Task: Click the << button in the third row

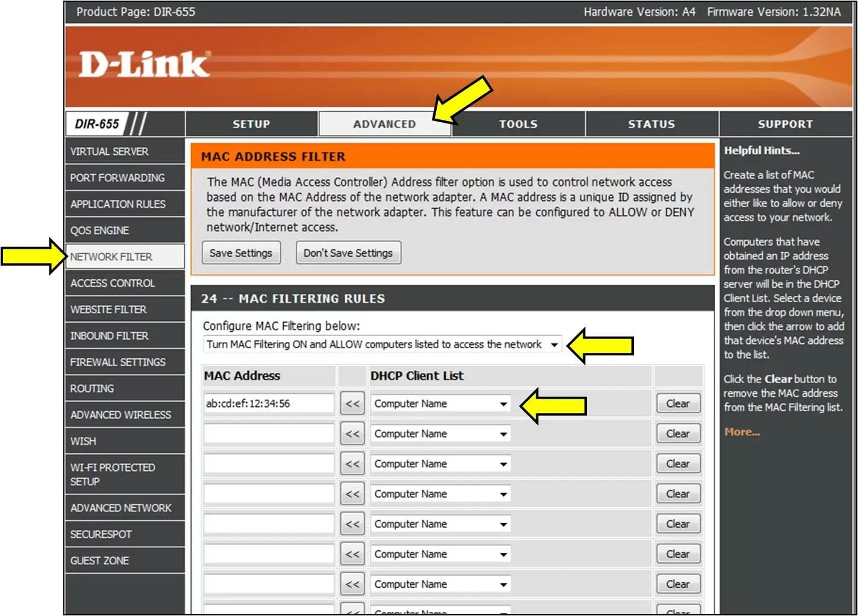Action: point(352,464)
